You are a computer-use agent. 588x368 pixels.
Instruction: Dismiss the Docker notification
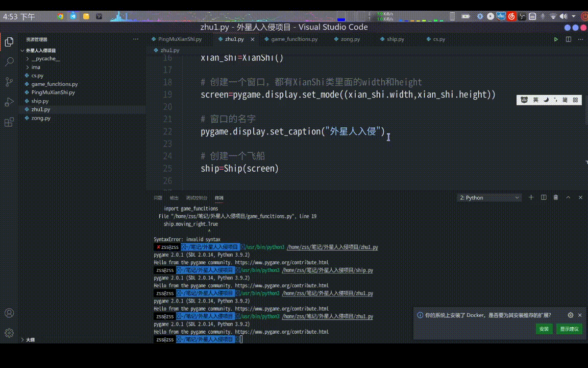tap(580, 315)
